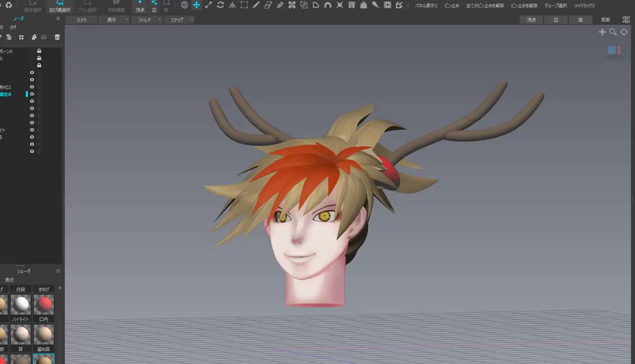Image resolution: width=635 pixels, height=364 pixels.
Task: Switch to the タグ tab
Action: pyautogui.click(x=13, y=27)
